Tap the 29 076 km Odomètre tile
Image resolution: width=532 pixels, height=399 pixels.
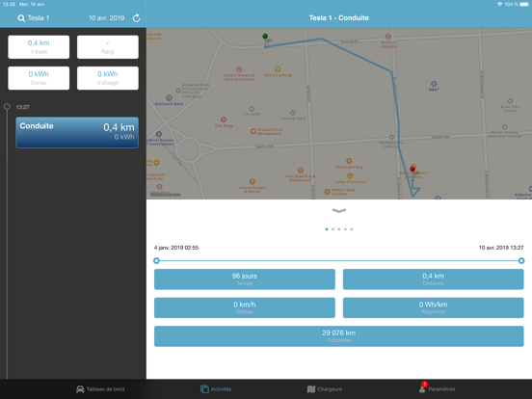pyautogui.click(x=339, y=336)
